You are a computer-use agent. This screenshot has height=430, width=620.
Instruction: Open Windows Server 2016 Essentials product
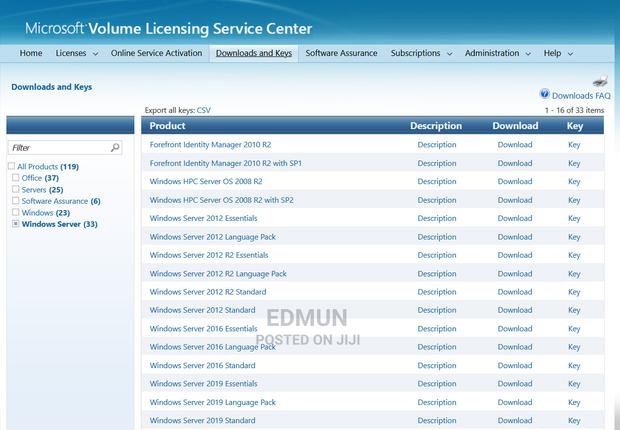coord(203,329)
